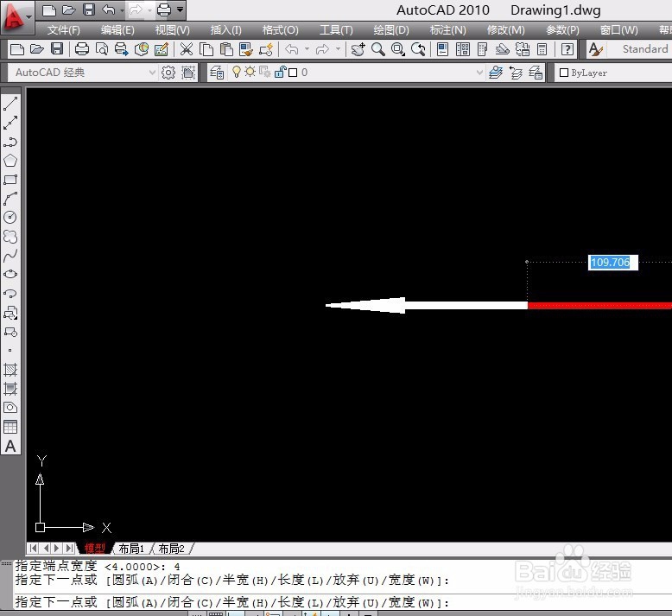The width and height of the screenshot is (672, 616).
Task: Click the Cut scissors icon
Action: [x=187, y=49]
